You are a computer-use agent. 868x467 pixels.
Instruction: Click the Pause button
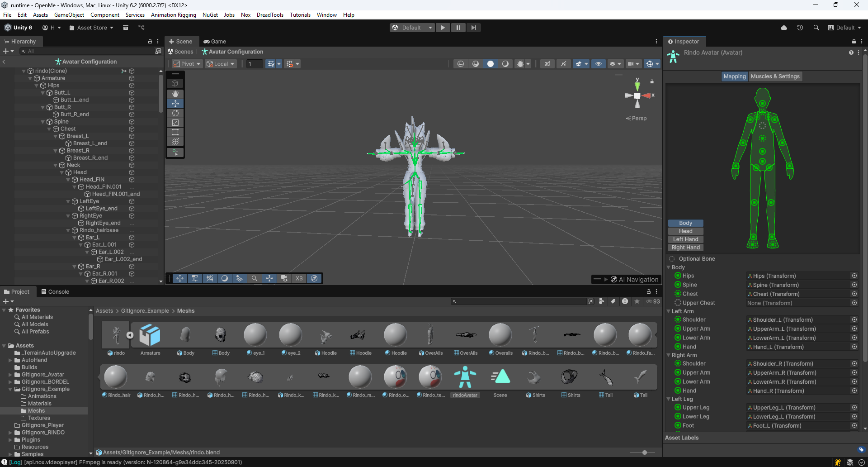tap(458, 28)
